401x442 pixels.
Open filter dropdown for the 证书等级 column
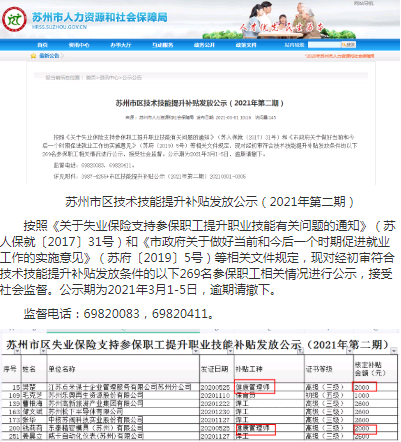click(x=349, y=351)
